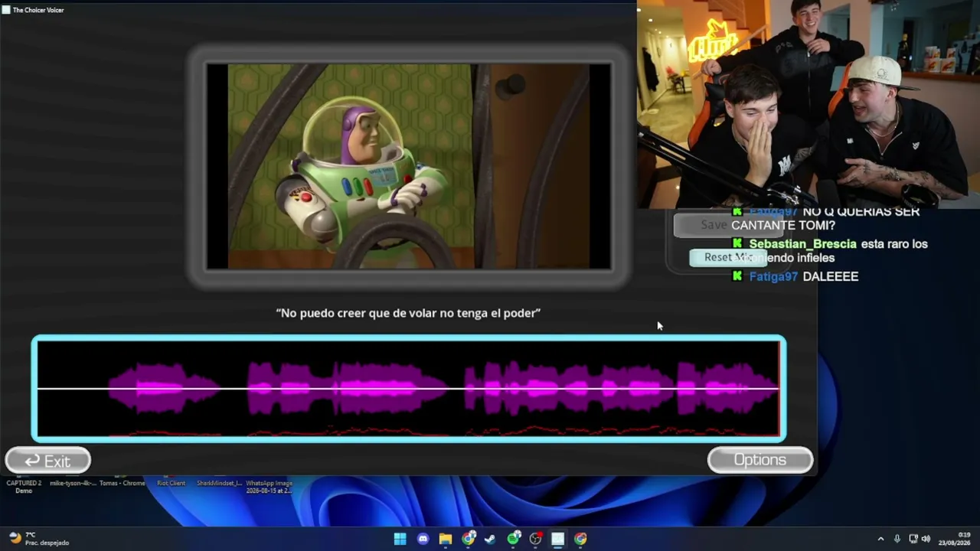Select the CAPTURED 2 Demo desktop shortcut
The width and height of the screenshot is (980, 551).
coord(24,487)
